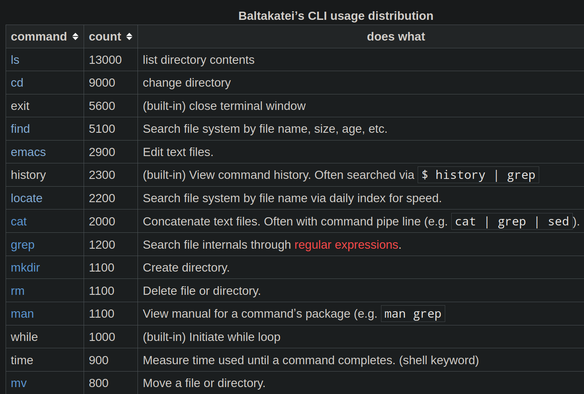The image size is (584, 394).
Task: Click the count value 900
Action: [98, 360]
